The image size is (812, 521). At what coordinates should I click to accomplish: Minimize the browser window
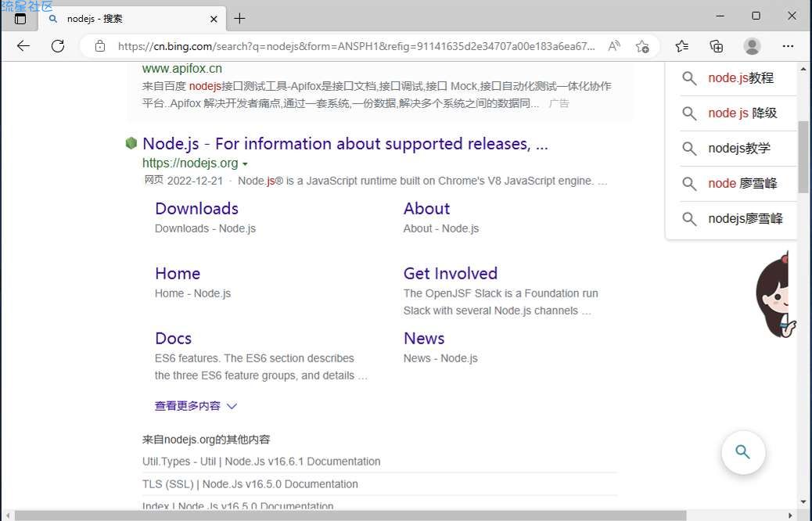click(720, 16)
